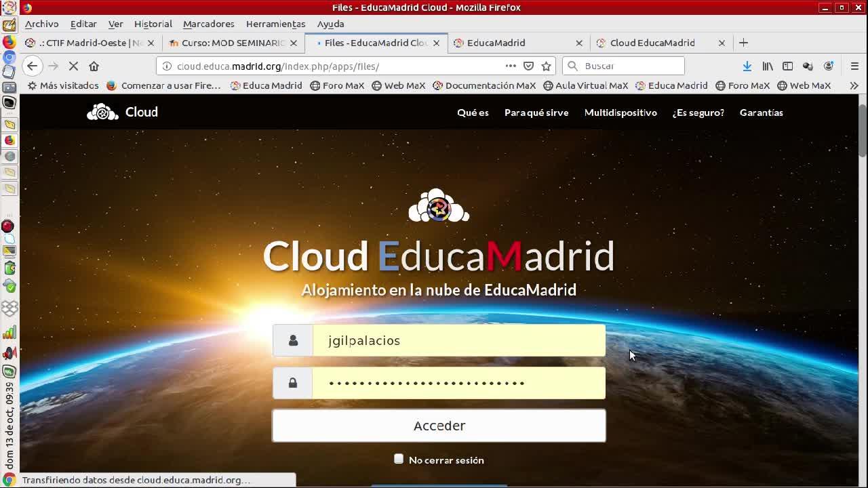Image resolution: width=868 pixels, height=488 pixels.
Task: Switch to the Cloud EducaMadrid tab
Action: tap(661, 43)
